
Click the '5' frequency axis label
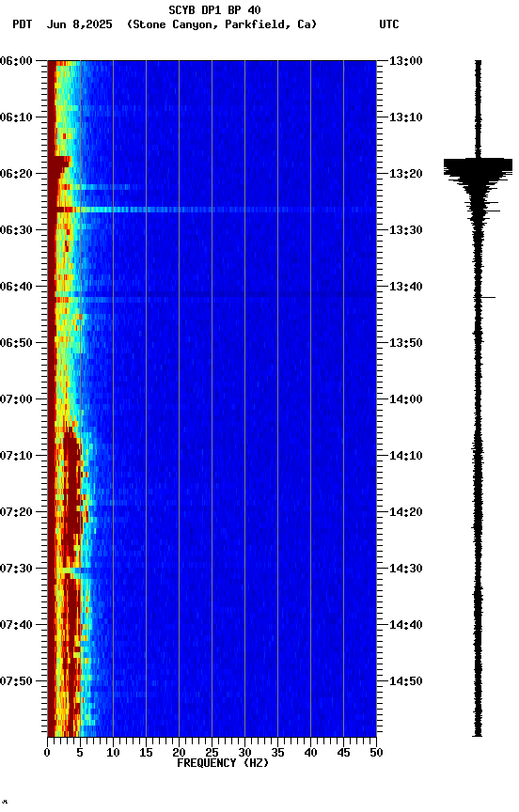coord(80,753)
